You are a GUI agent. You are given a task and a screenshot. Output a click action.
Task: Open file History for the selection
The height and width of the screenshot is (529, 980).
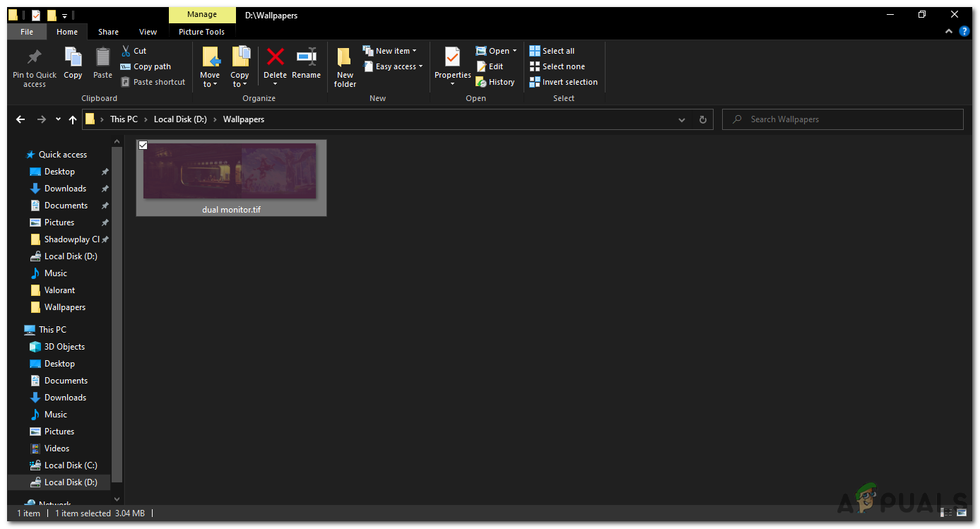495,81
